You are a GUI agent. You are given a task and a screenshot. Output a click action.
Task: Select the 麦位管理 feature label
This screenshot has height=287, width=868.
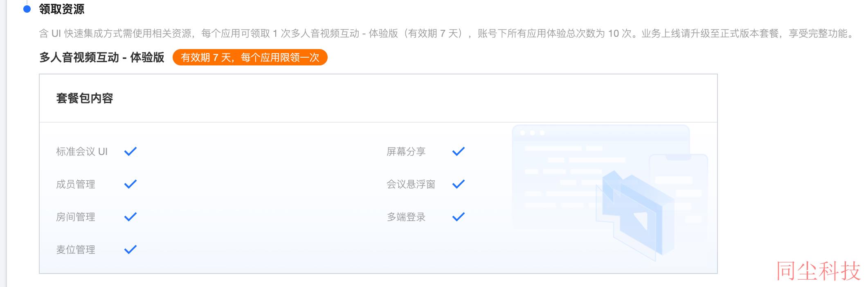76,250
